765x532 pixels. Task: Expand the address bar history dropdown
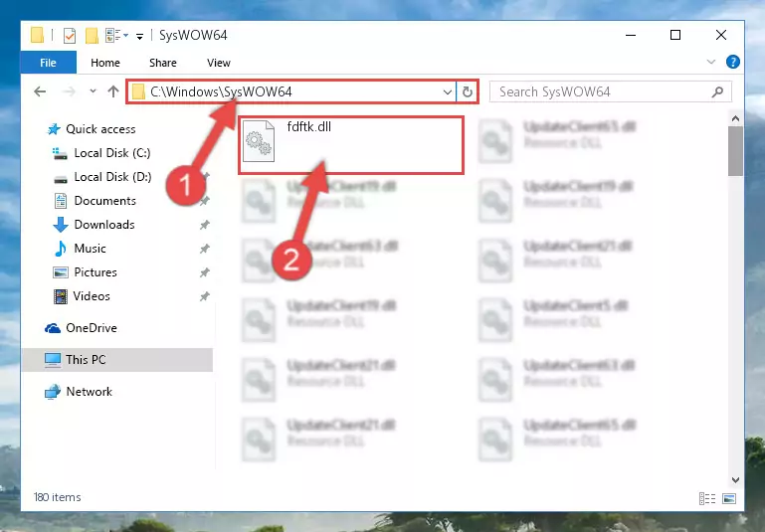[x=447, y=91]
